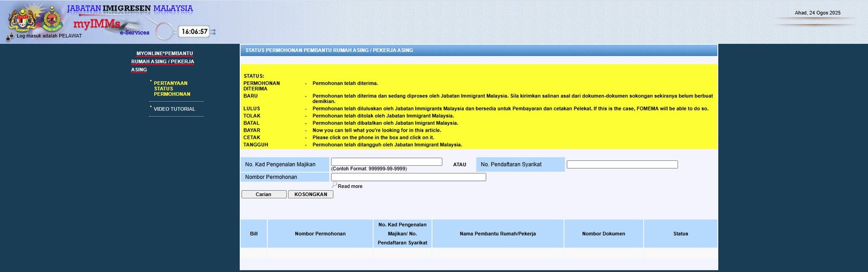Viewport: 868px width, 272px height.
Task: Click the 16:06:57 clock display
Action: point(194,32)
